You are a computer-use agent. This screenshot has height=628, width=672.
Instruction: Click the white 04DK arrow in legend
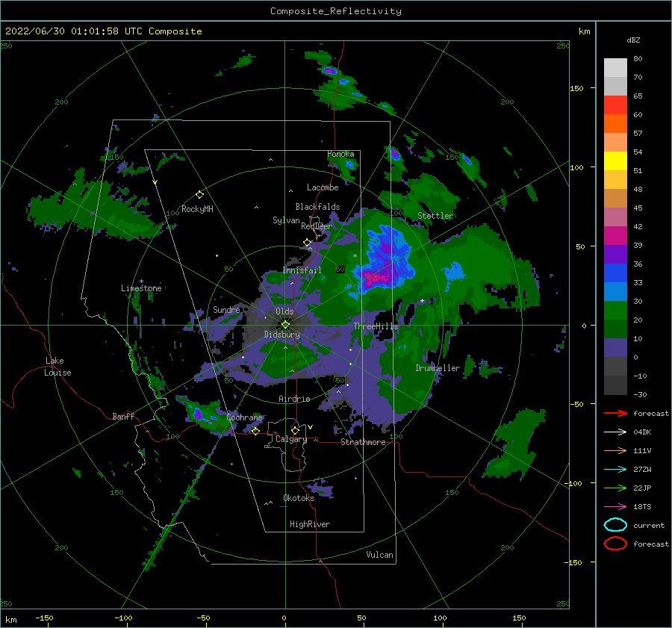615,432
